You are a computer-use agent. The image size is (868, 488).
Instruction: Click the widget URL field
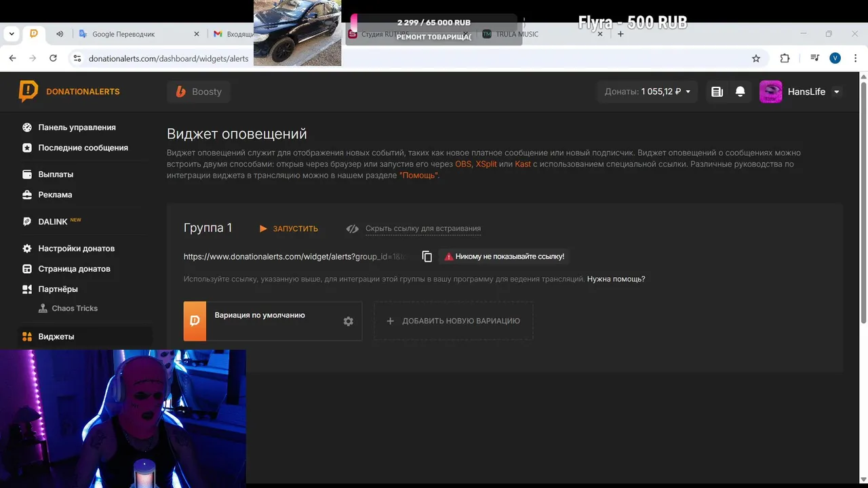[x=297, y=256]
